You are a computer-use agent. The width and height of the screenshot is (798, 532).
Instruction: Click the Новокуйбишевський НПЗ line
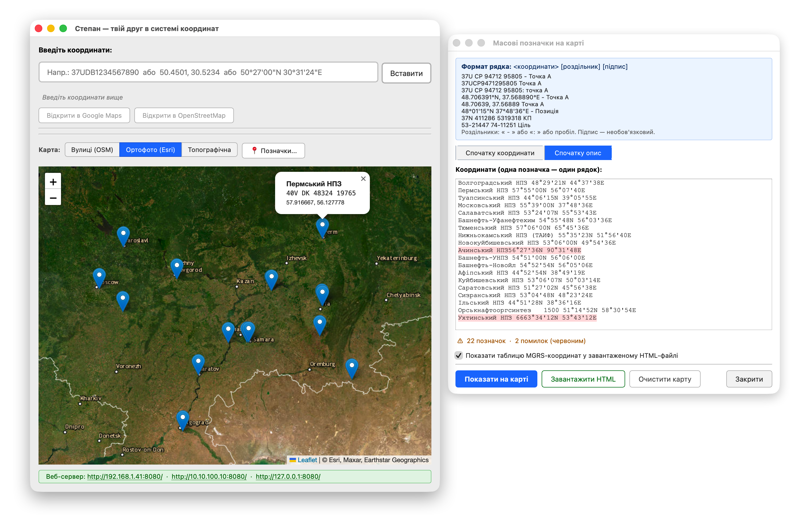tap(537, 243)
